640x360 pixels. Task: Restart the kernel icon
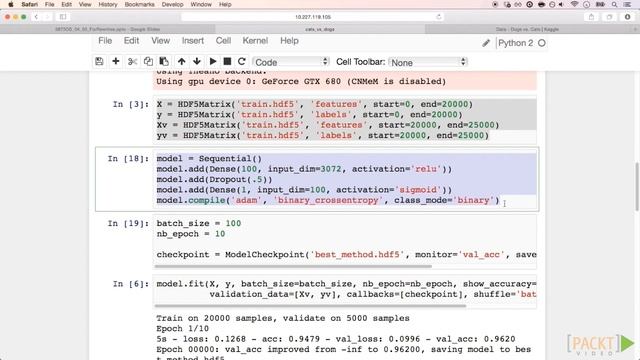[x=242, y=62]
